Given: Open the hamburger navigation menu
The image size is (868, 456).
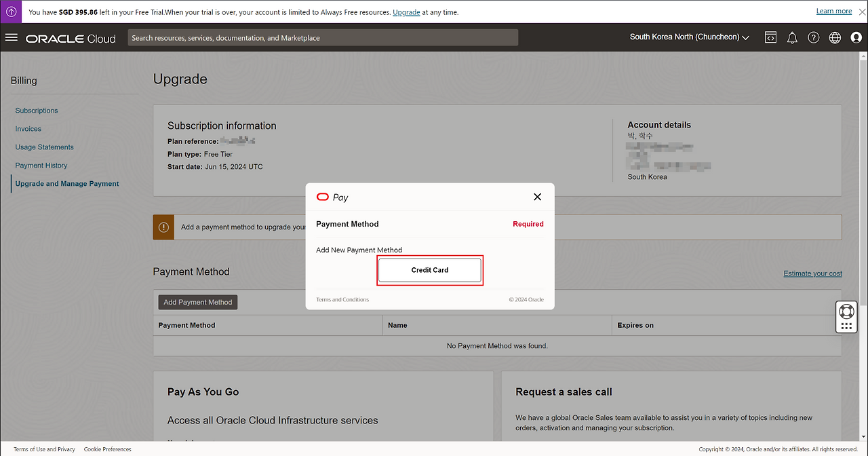Looking at the screenshot, I should [11, 37].
